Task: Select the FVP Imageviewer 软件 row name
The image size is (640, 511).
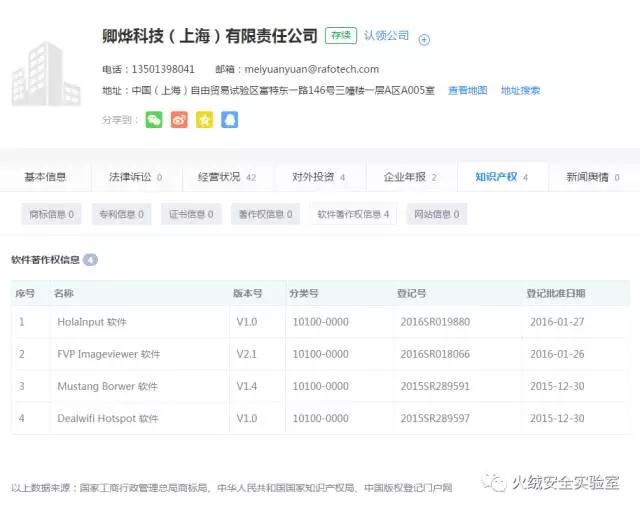Action: [x=109, y=354]
